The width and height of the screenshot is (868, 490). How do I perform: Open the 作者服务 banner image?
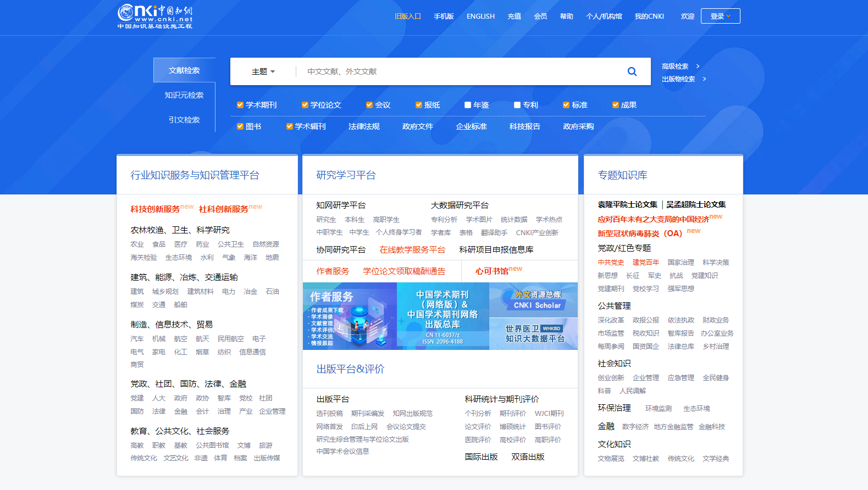point(350,316)
